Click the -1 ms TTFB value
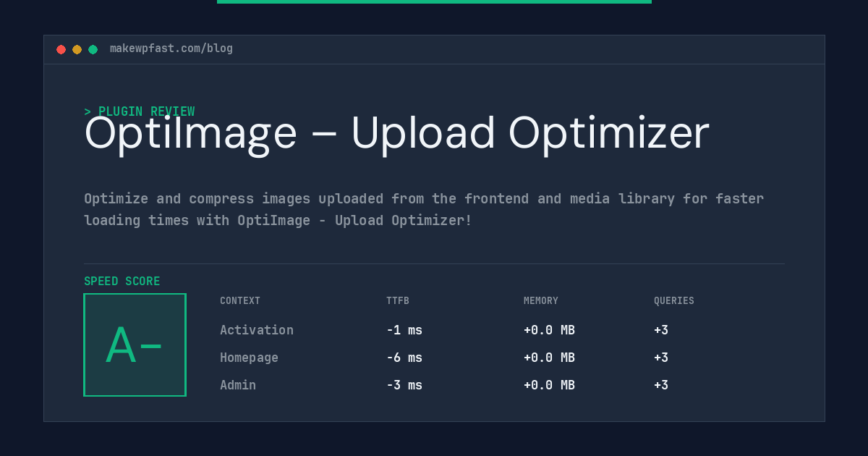This screenshot has width=868, height=456. 404,330
